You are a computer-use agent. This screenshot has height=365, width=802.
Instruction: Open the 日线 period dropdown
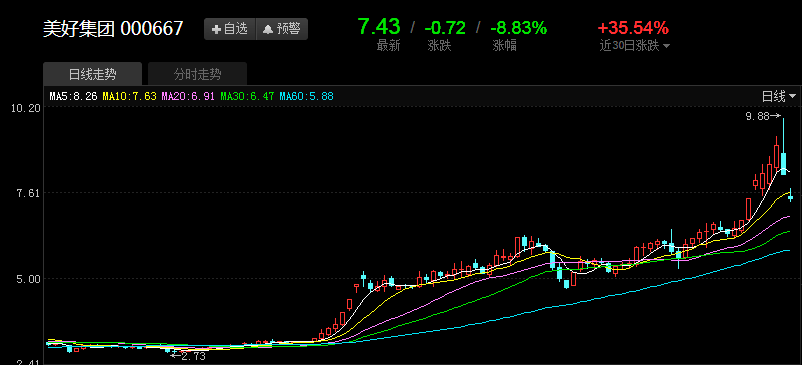[779, 96]
